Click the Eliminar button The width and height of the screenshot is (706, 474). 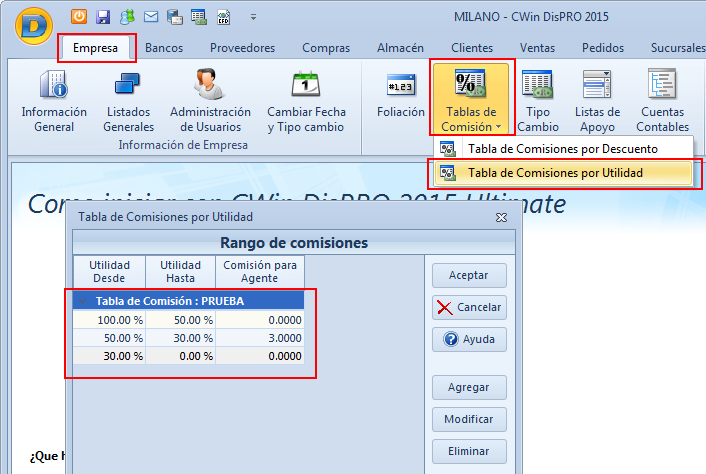pos(469,451)
